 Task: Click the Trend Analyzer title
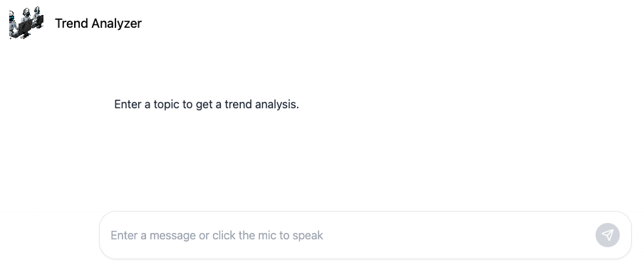[x=98, y=24]
